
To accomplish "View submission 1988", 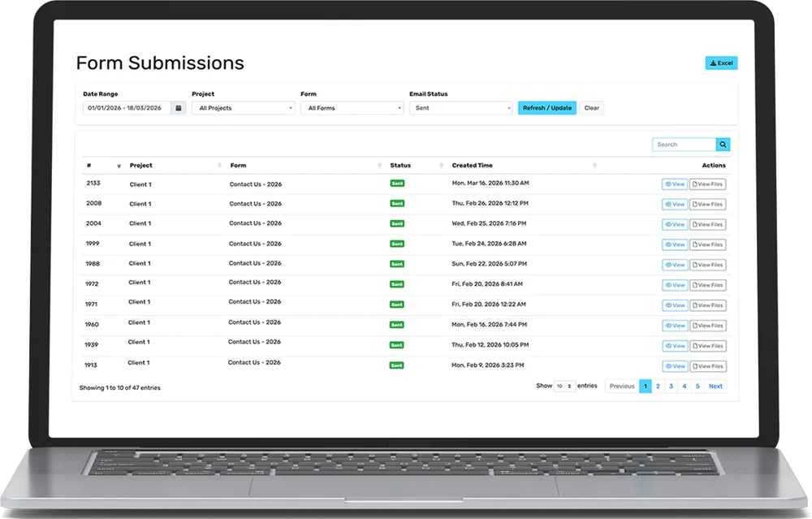I will click(675, 266).
